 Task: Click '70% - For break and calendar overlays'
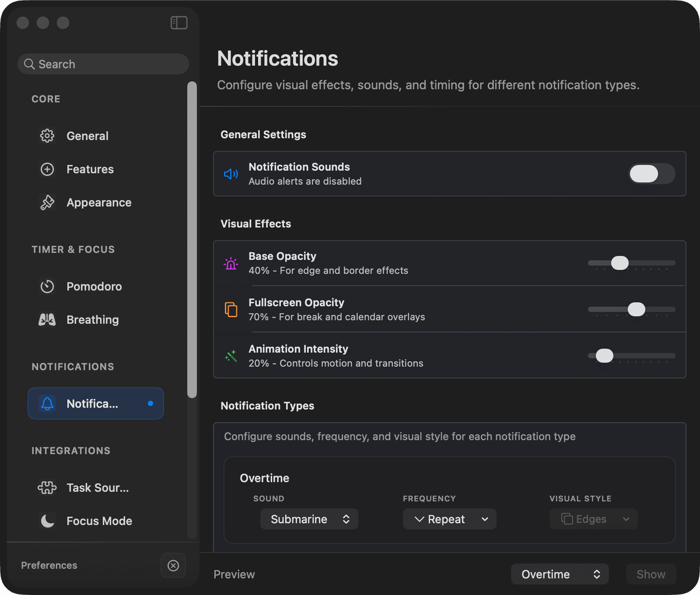pos(337,317)
